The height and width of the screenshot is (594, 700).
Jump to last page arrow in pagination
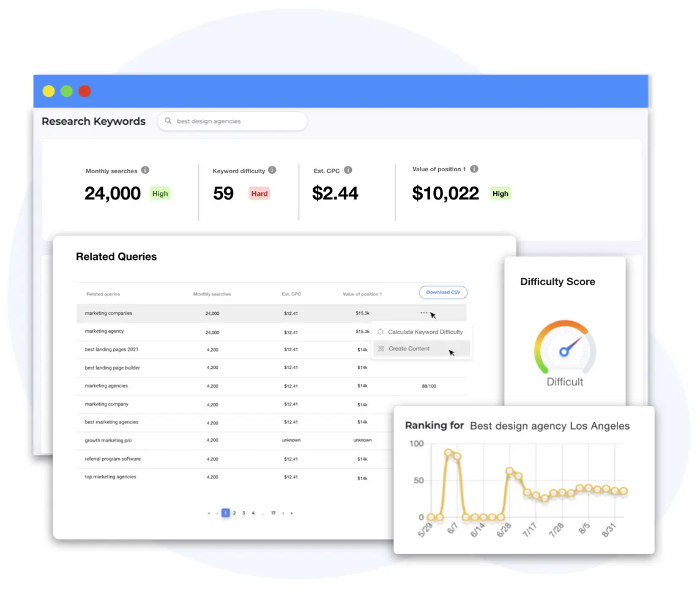coord(292,513)
